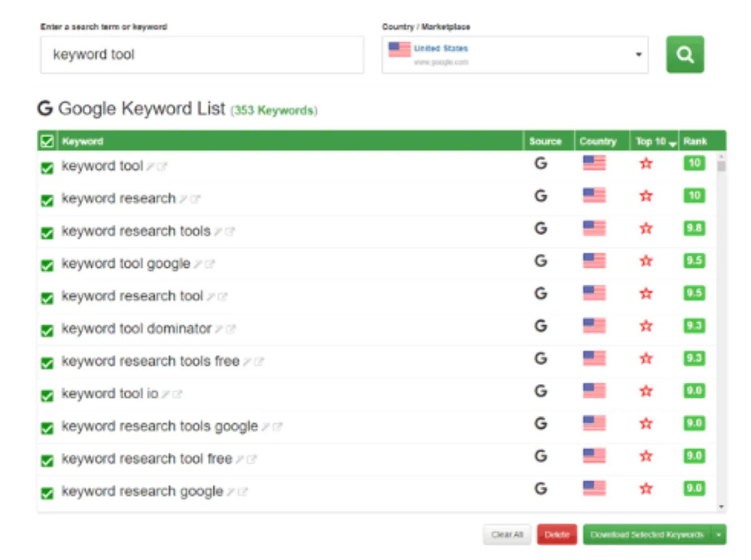Click external link icon beside 'keyword research'
The height and width of the screenshot is (560, 751).
click(x=196, y=200)
